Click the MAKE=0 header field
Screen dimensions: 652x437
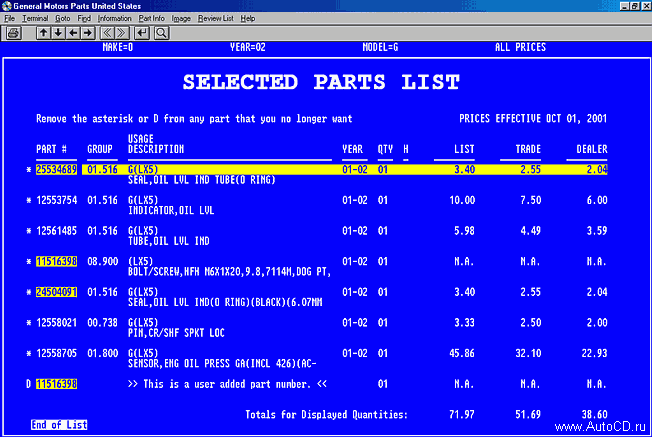(118, 47)
